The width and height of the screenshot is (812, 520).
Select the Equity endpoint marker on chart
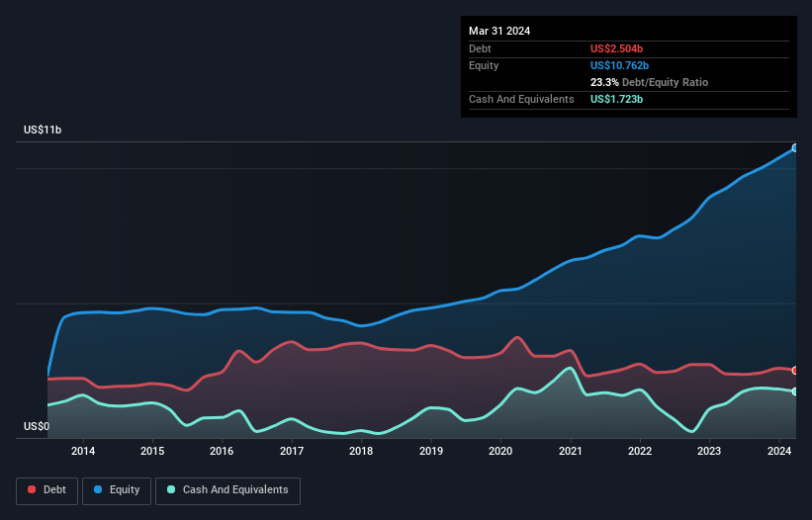[795, 148]
